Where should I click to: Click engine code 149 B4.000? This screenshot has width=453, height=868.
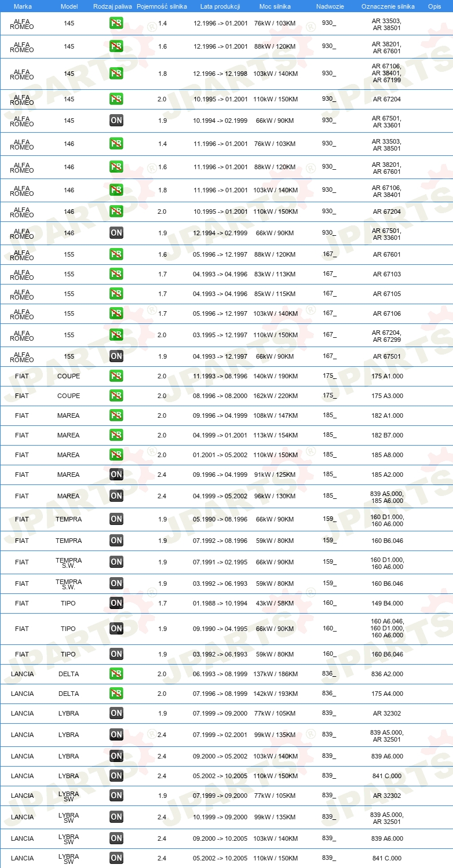point(387,603)
